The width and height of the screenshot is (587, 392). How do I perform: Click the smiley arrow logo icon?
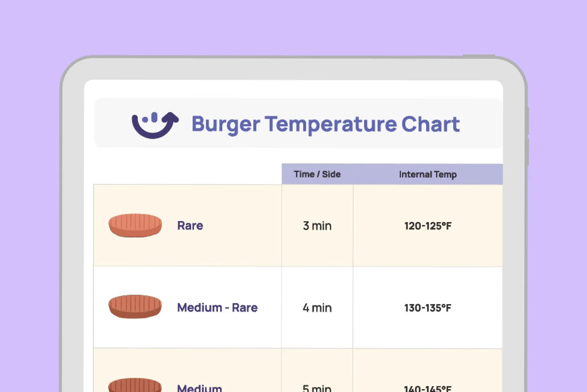coord(155,125)
